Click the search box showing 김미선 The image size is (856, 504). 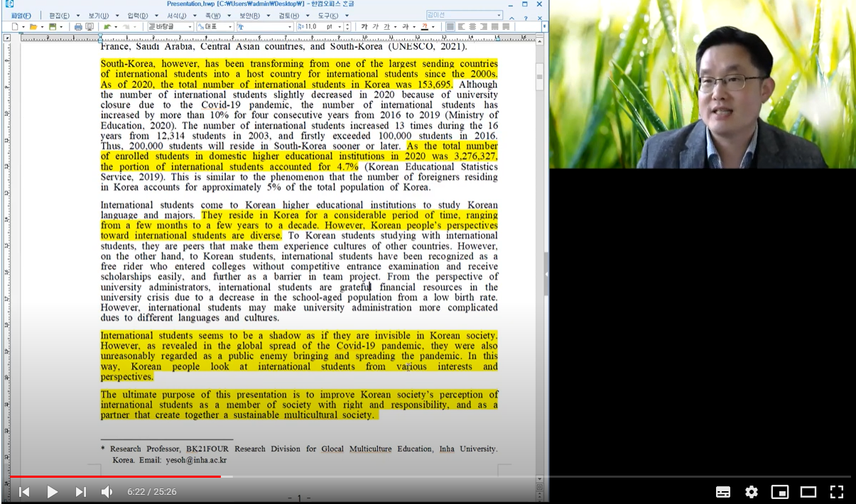tap(465, 16)
